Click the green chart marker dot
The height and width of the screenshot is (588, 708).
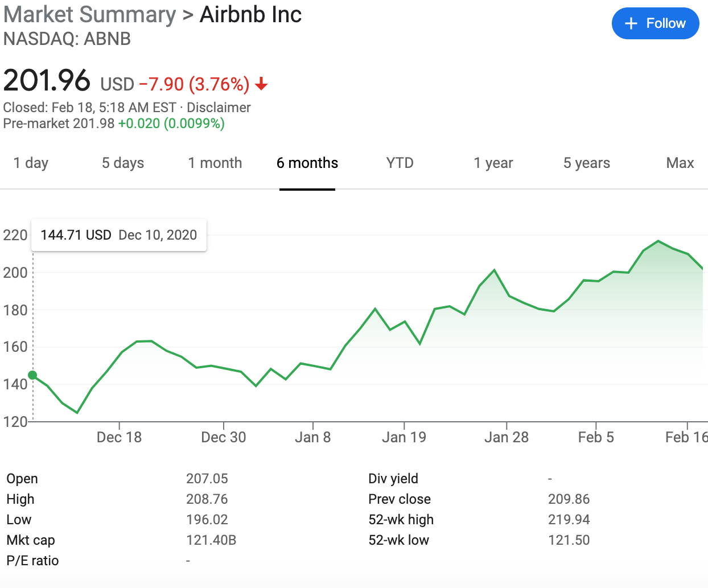coord(32,375)
